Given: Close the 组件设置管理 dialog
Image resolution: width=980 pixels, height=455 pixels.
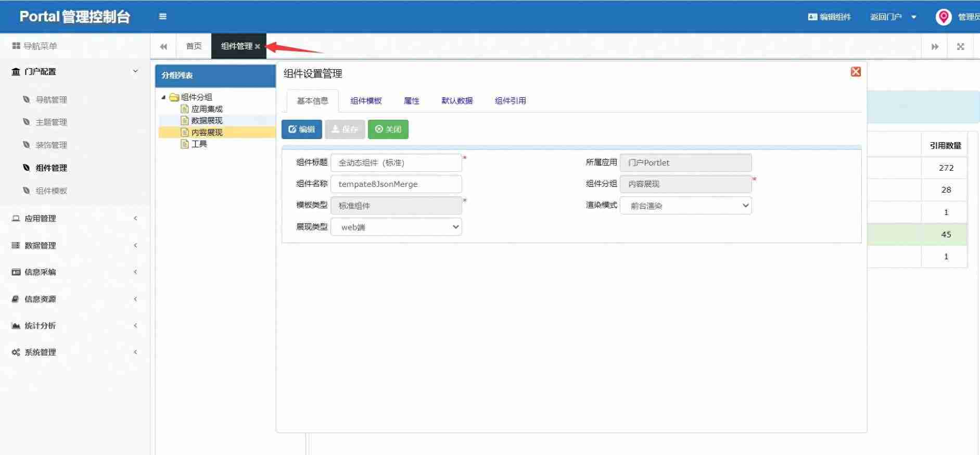Looking at the screenshot, I should pos(856,72).
